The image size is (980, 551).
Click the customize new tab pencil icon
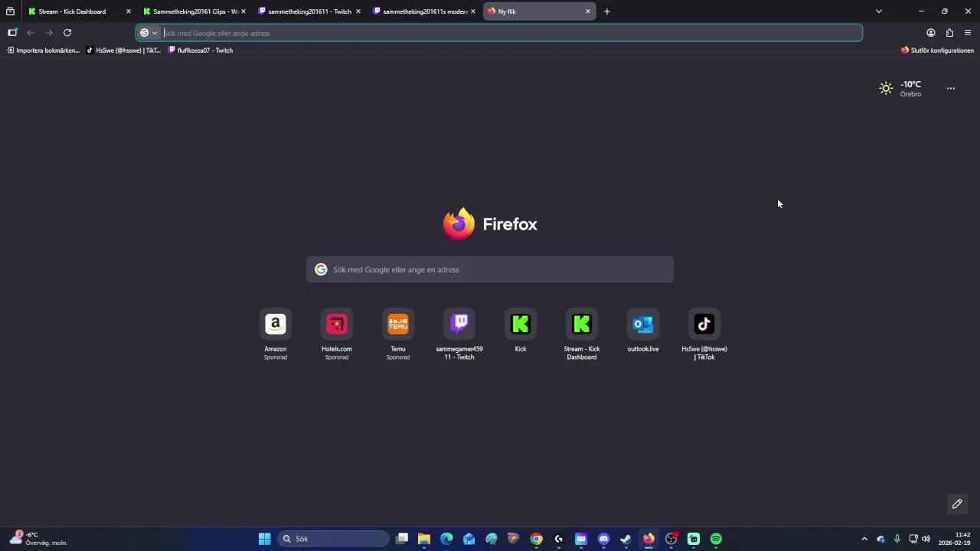957,504
